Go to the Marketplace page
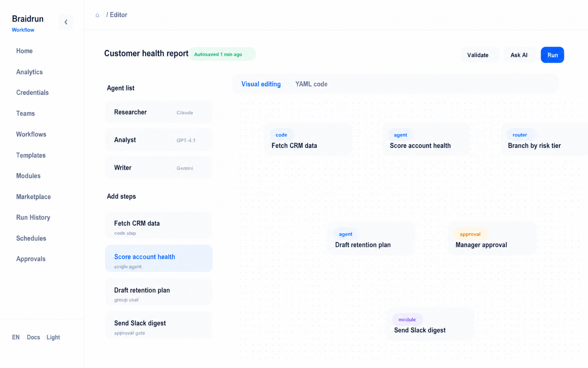This screenshot has width=588, height=368. click(x=33, y=197)
